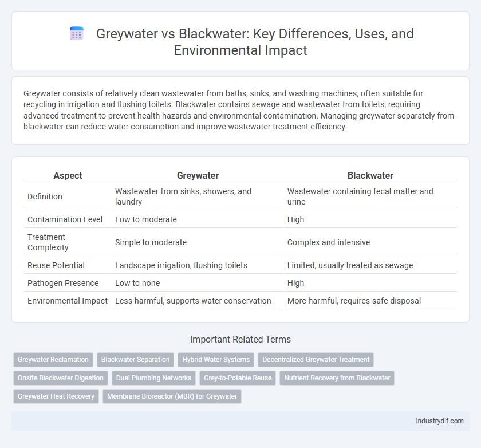Click the Greywater column header

[x=198, y=175]
